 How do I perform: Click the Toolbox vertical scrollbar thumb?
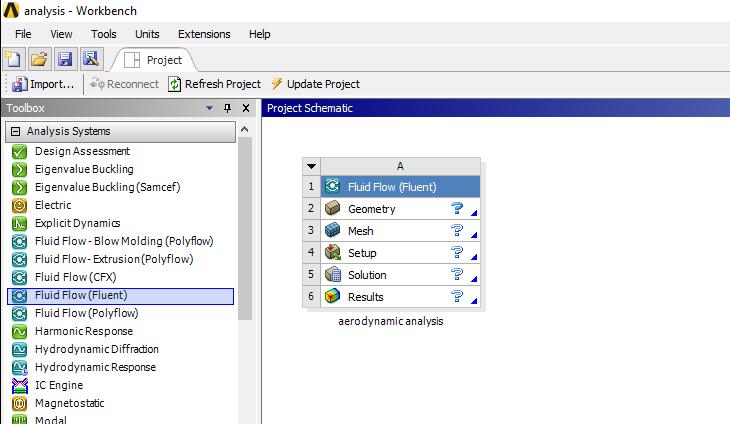pos(245,228)
